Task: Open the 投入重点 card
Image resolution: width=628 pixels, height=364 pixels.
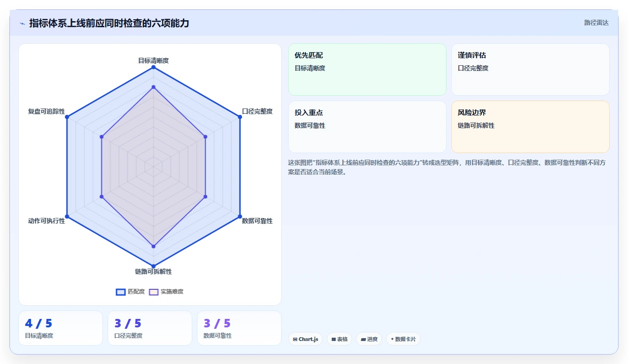Action: tap(367, 127)
